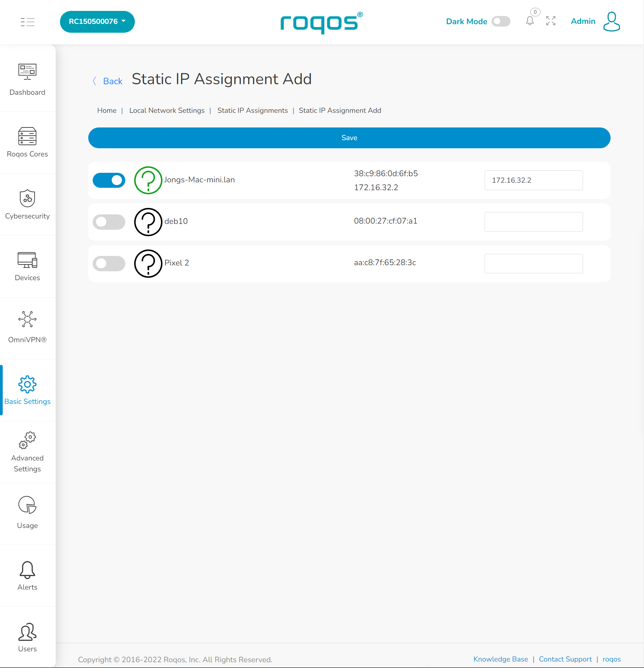644x668 pixels.
Task: Click the unknown device icon for Pixel 2
Action: [x=148, y=263]
